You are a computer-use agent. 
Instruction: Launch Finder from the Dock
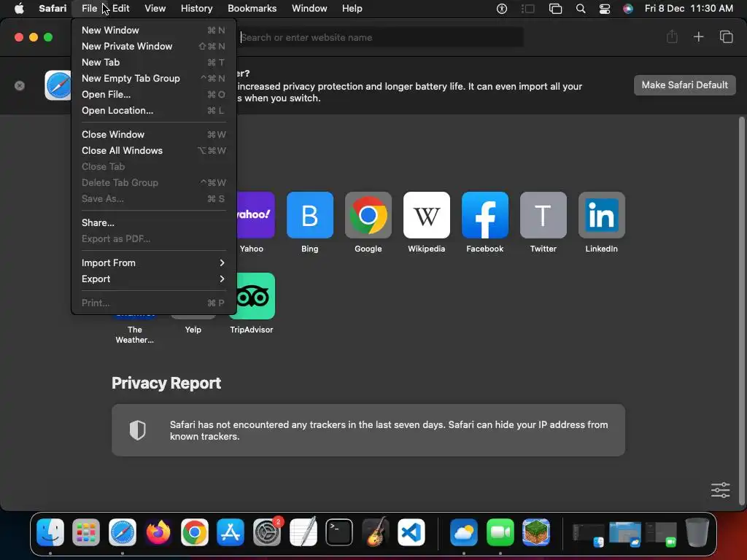coord(50,532)
